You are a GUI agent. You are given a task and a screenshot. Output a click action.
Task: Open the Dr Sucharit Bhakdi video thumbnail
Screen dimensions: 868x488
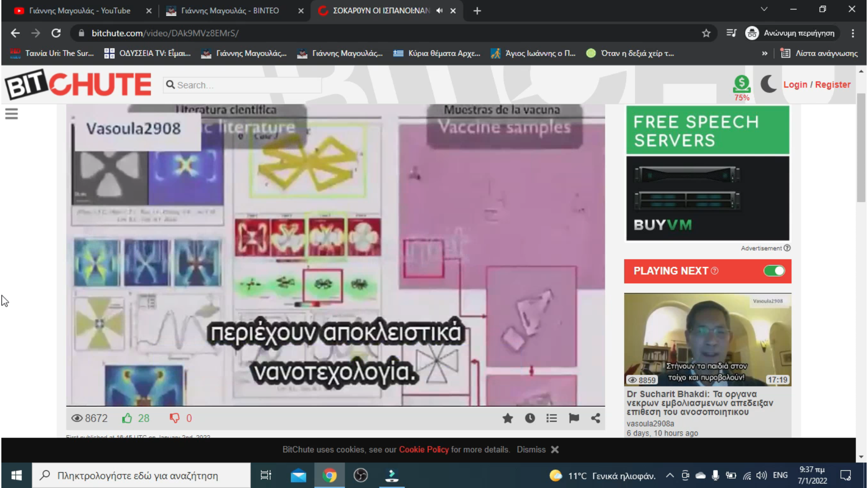(708, 340)
